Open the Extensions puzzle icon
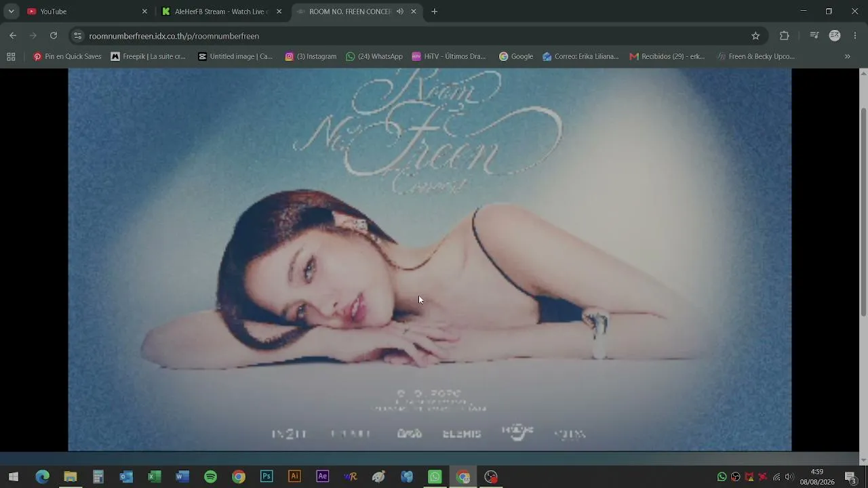The height and width of the screenshot is (488, 868). click(785, 36)
